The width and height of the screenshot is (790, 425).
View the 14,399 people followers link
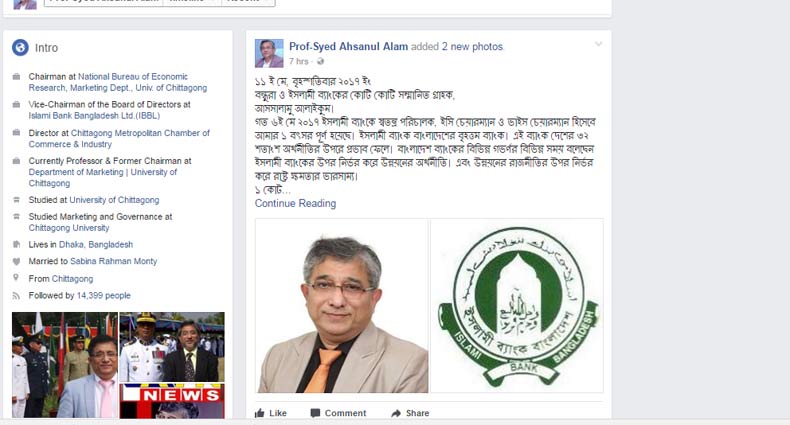pos(104,296)
